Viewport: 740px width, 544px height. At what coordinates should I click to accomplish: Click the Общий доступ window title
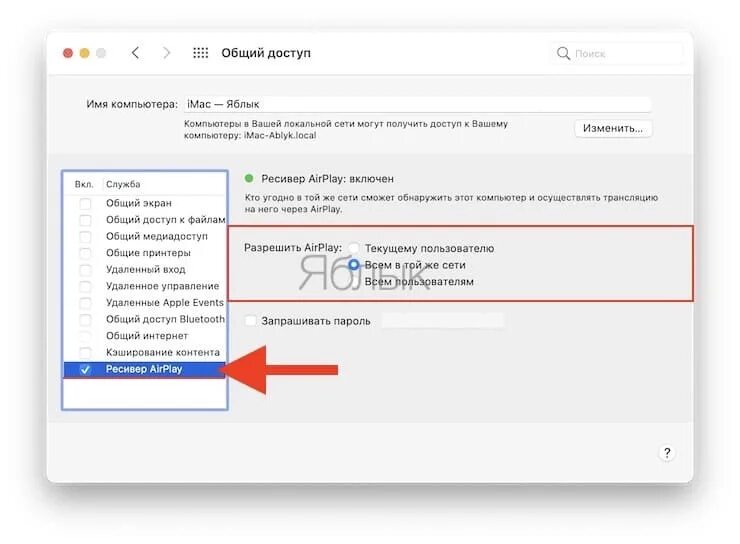[x=266, y=53]
